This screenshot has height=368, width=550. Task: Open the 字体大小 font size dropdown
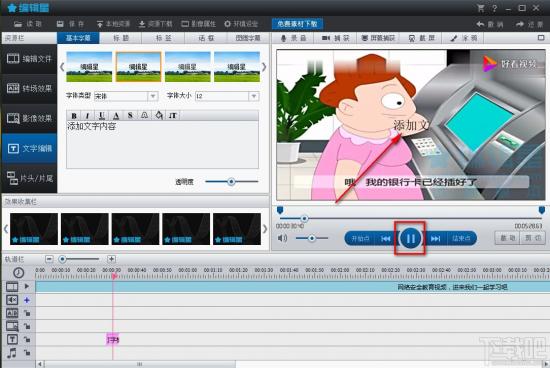254,96
